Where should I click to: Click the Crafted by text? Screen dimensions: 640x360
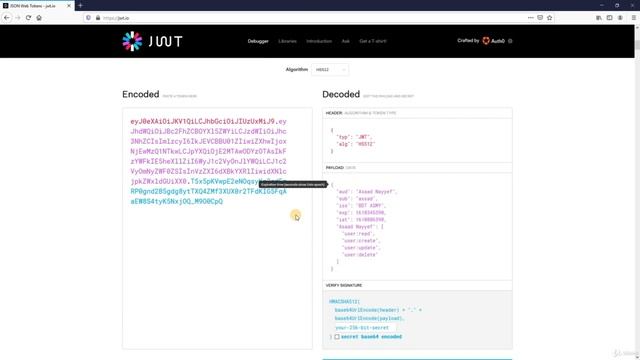(468, 41)
